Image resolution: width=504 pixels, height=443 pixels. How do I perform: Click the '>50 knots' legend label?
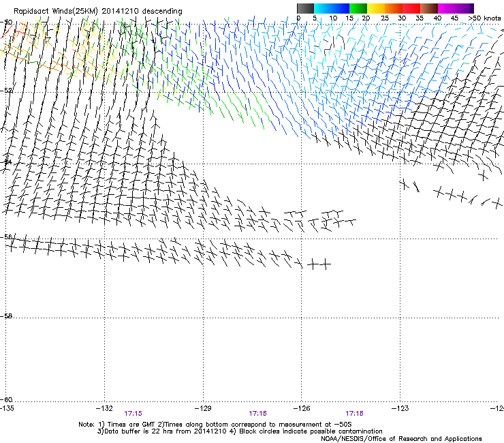[x=484, y=18]
